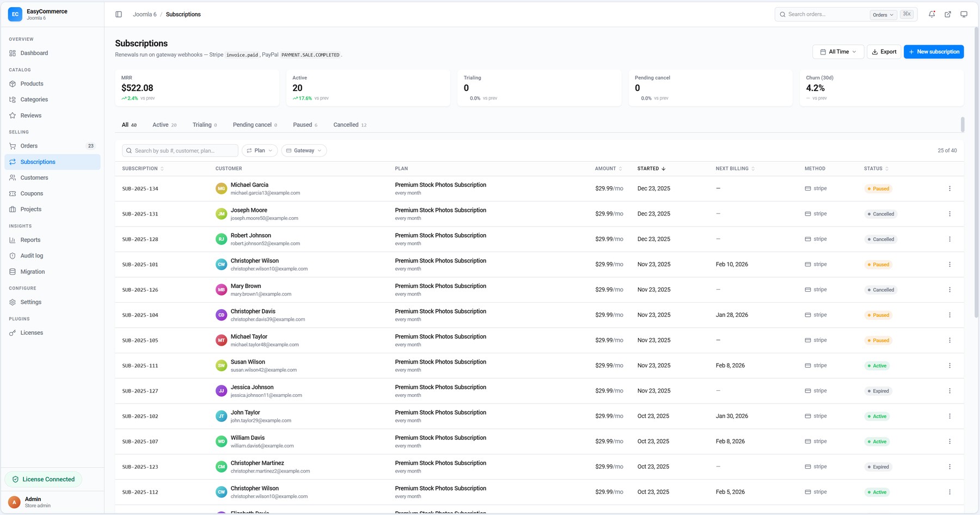Open actions menu for Jessica Johnson row

point(950,391)
